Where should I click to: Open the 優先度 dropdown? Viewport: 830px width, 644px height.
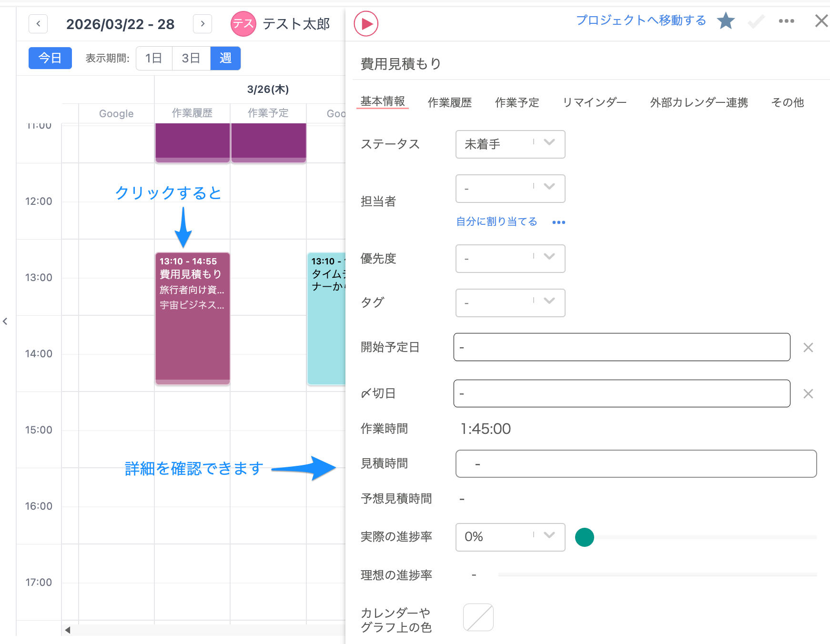510,259
